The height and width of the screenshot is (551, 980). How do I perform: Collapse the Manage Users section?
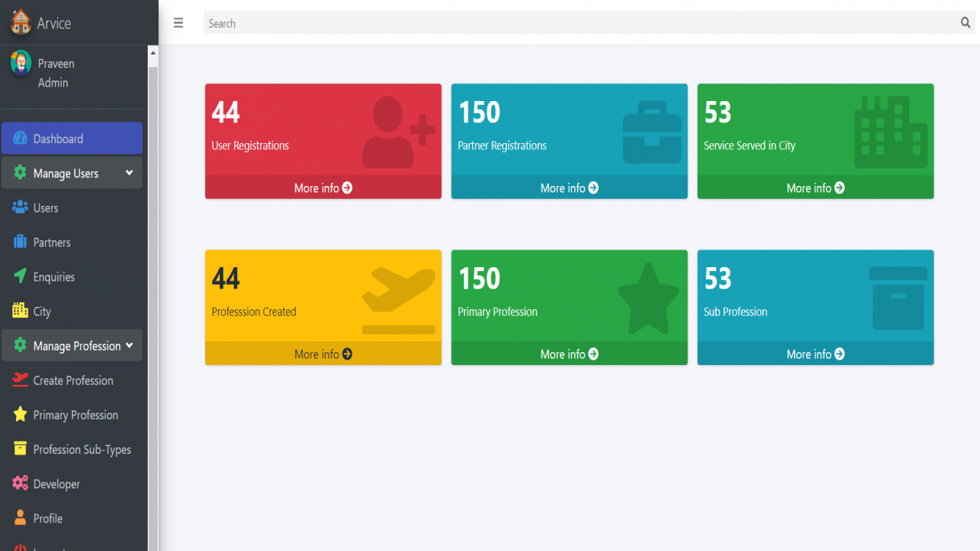click(72, 173)
